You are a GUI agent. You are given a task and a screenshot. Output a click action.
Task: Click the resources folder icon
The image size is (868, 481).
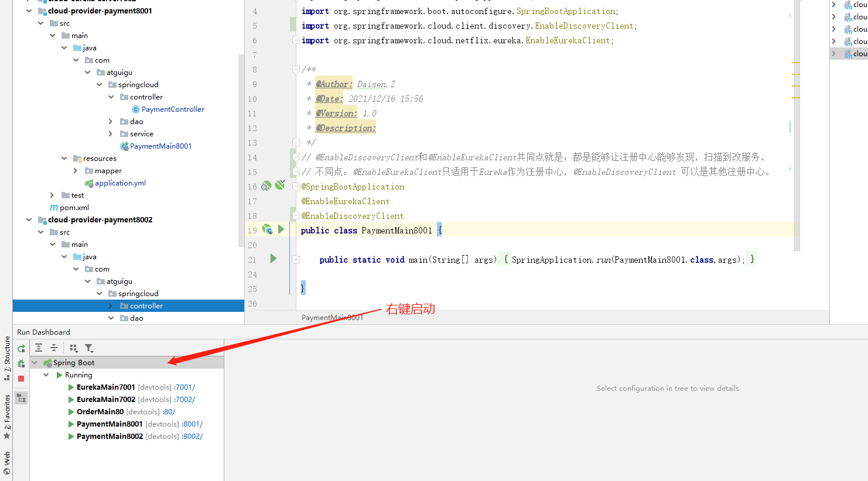(x=77, y=159)
